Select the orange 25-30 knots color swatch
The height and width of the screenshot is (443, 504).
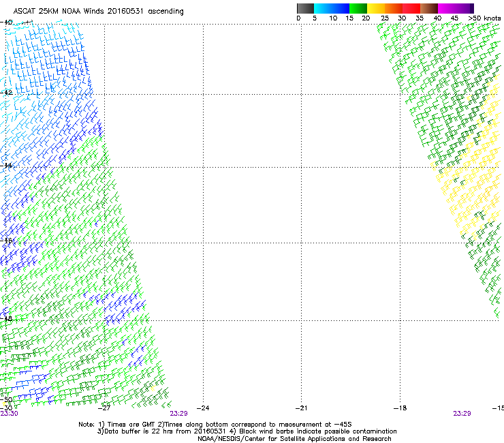(x=394, y=8)
